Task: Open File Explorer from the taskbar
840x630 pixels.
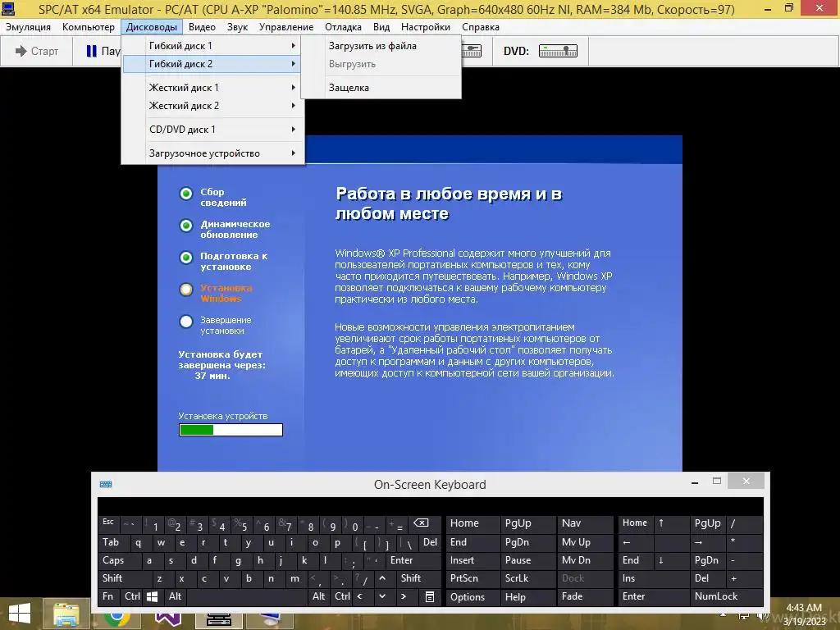Action: (x=66, y=614)
